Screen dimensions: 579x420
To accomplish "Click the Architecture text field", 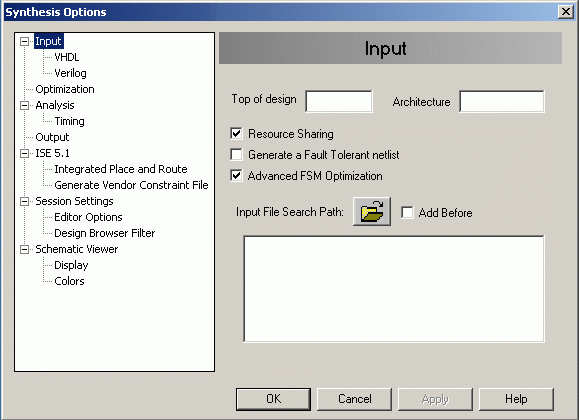I will (501, 101).
